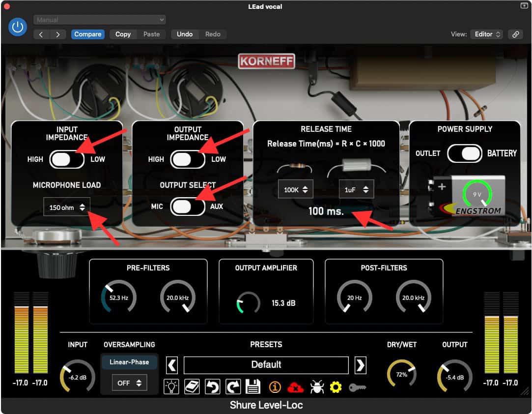Go to next preset with right arrow

pyautogui.click(x=57, y=34)
